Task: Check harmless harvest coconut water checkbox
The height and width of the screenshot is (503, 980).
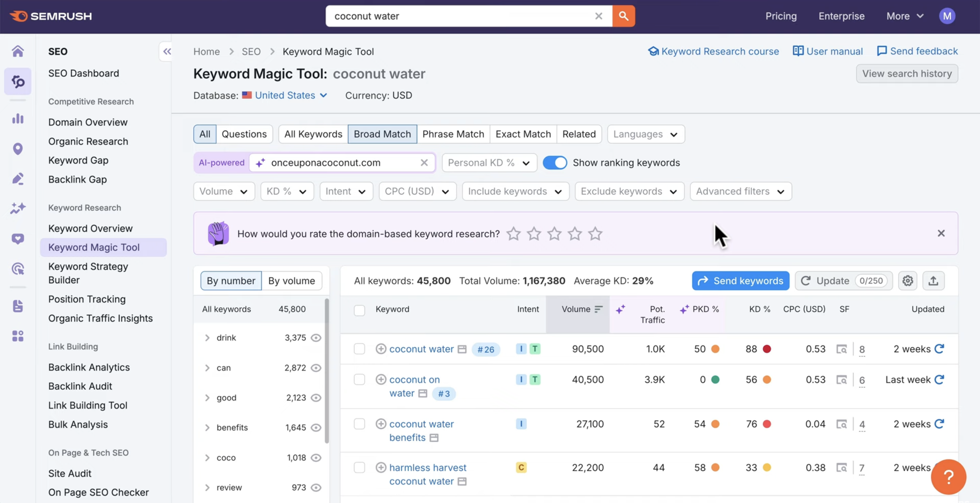Action: (x=359, y=468)
